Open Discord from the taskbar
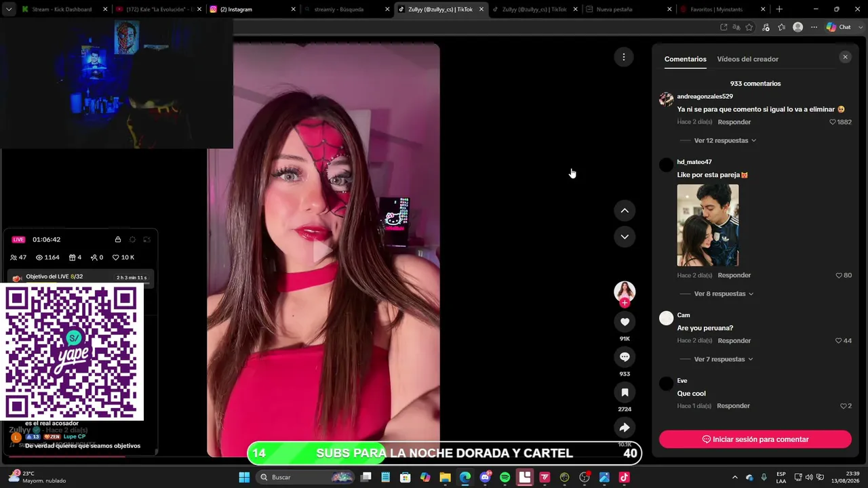This screenshot has width=868, height=488. point(485,477)
